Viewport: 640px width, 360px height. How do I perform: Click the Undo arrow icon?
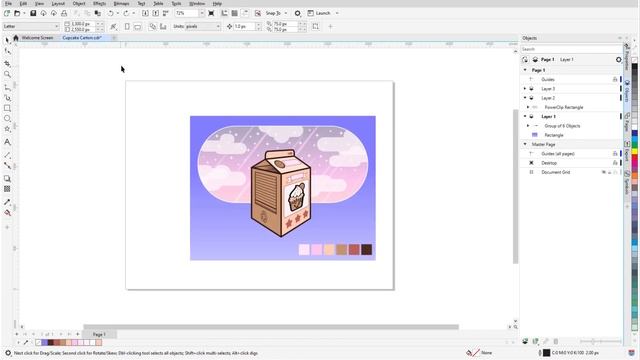[x=110, y=13]
